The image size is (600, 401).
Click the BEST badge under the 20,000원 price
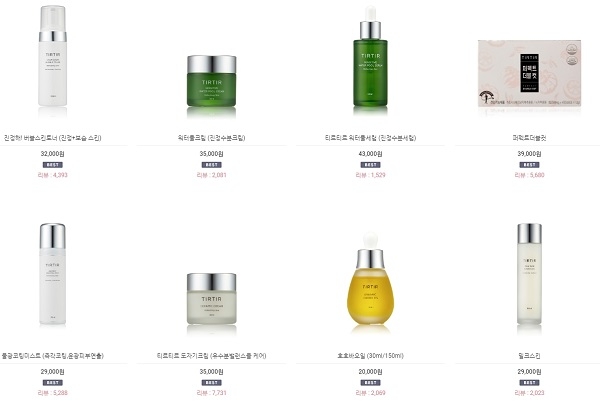370,383
